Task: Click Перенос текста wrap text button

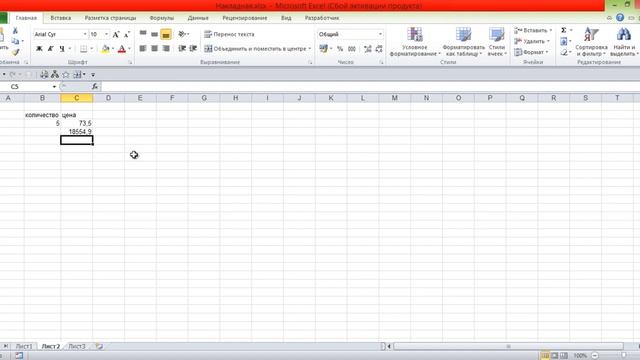Action: (229, 34)
